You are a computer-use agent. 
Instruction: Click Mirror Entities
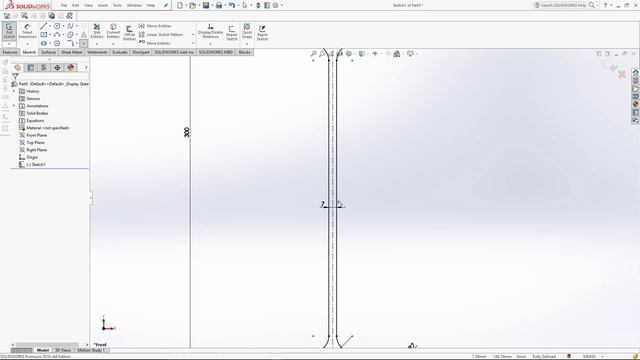155,26
